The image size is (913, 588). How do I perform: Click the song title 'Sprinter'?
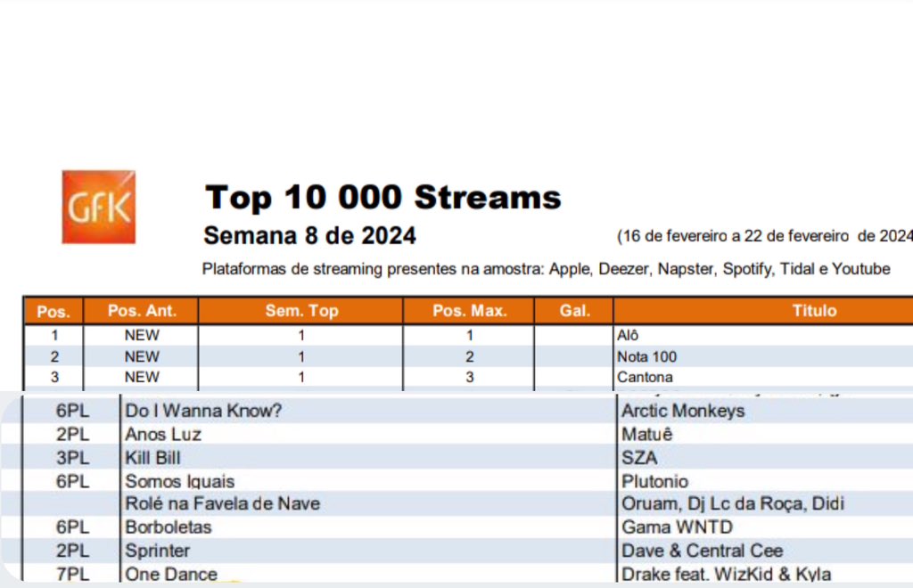pyautogui.click(x=157, y=551)
